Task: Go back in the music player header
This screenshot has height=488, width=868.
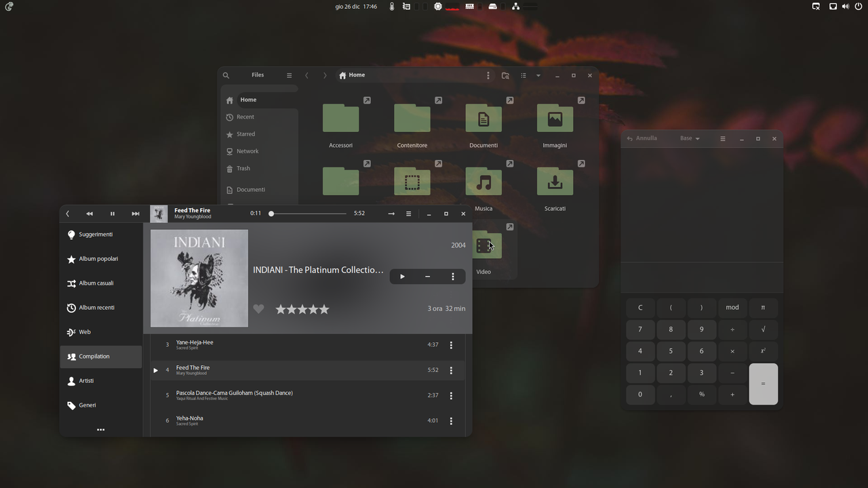Action: (x=67, y=213)
